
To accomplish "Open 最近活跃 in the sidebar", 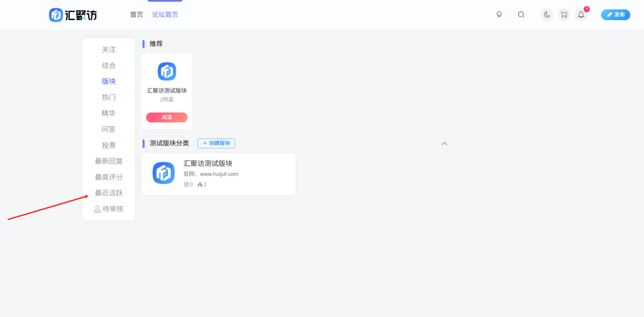I will [109, 193].
